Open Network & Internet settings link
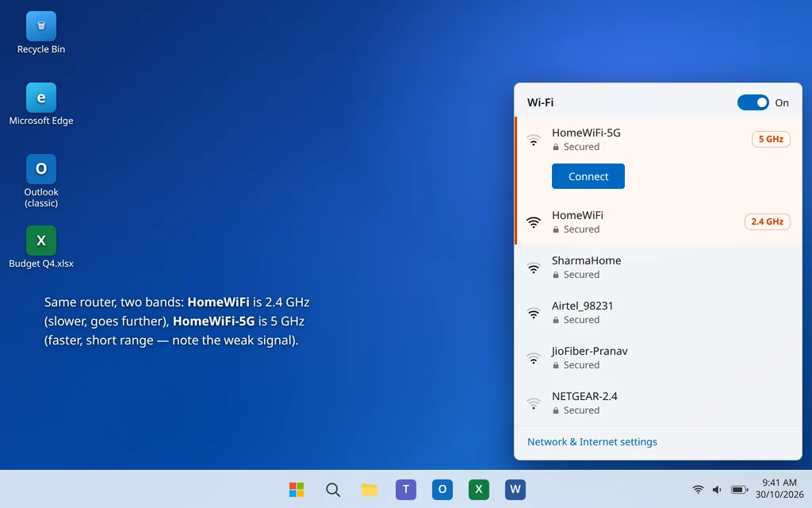The image size is (812, 508). pyautogui.click(x=592, y=441)
